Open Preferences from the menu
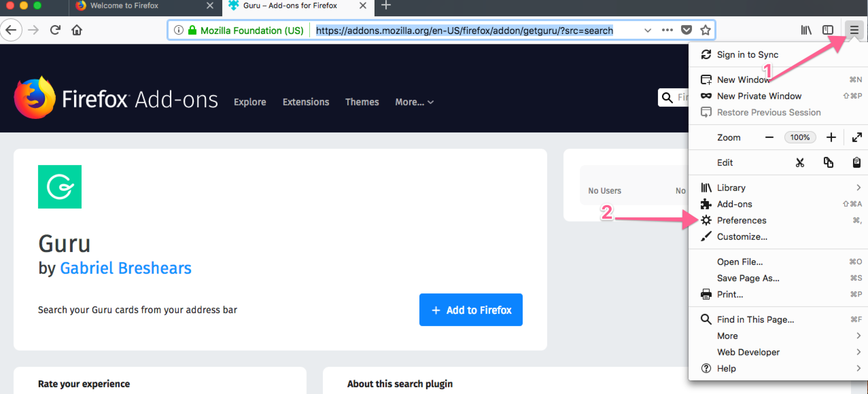Image resolution: width=868 pixels, height=394 pixels. 779,220
